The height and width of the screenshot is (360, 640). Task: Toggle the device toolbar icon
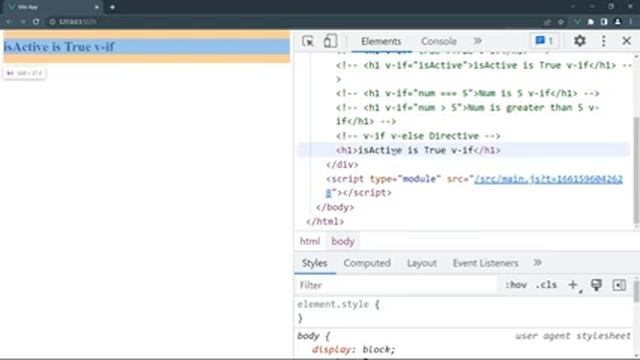(x=330, y=41)
